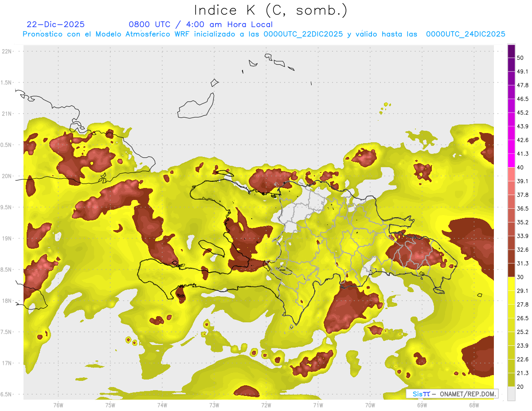The image size is (532, 411).
Task: Click the colorbar value "23.9"
Action: (x=523, y=345)
